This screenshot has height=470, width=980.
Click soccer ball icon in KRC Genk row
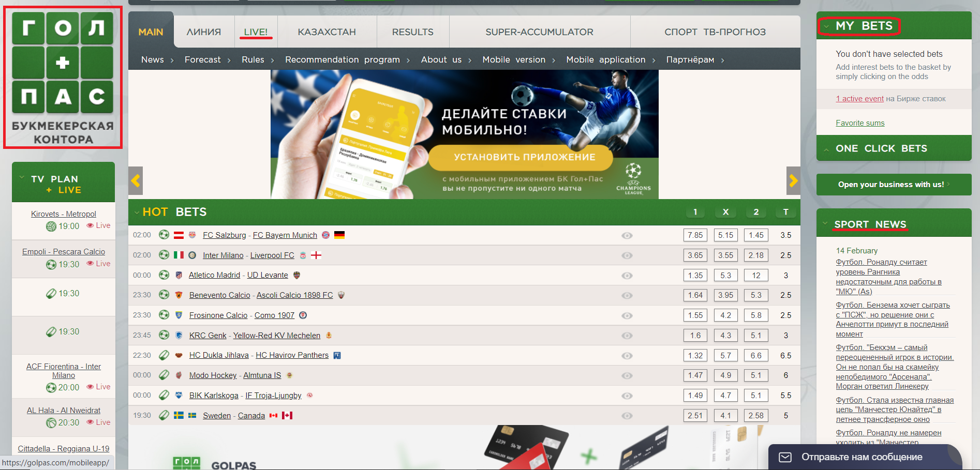[x=164, y=335]
